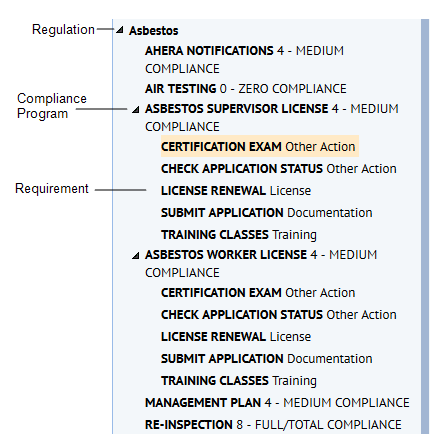
Task: Select AHERA NOTIFICATIONS compliance program
Action: pyautogui.click(x=244, y=60)
